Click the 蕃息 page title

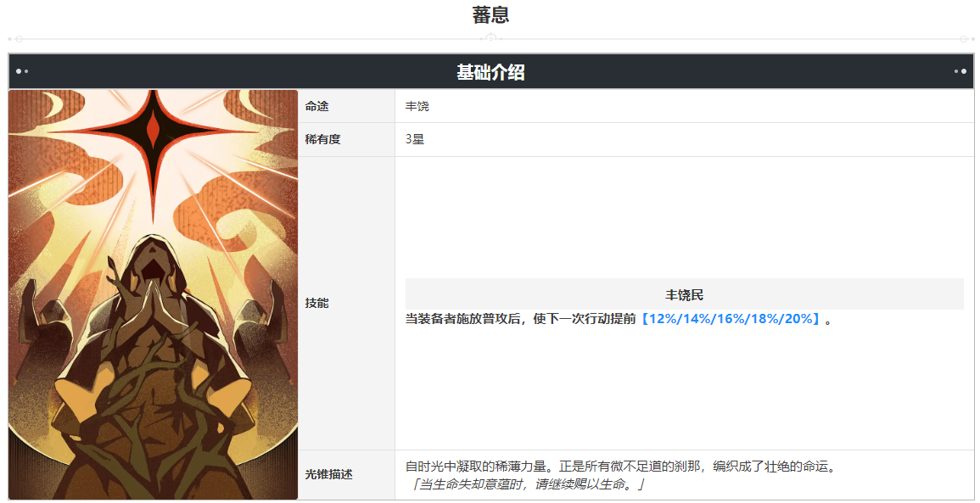coord(490,15)
